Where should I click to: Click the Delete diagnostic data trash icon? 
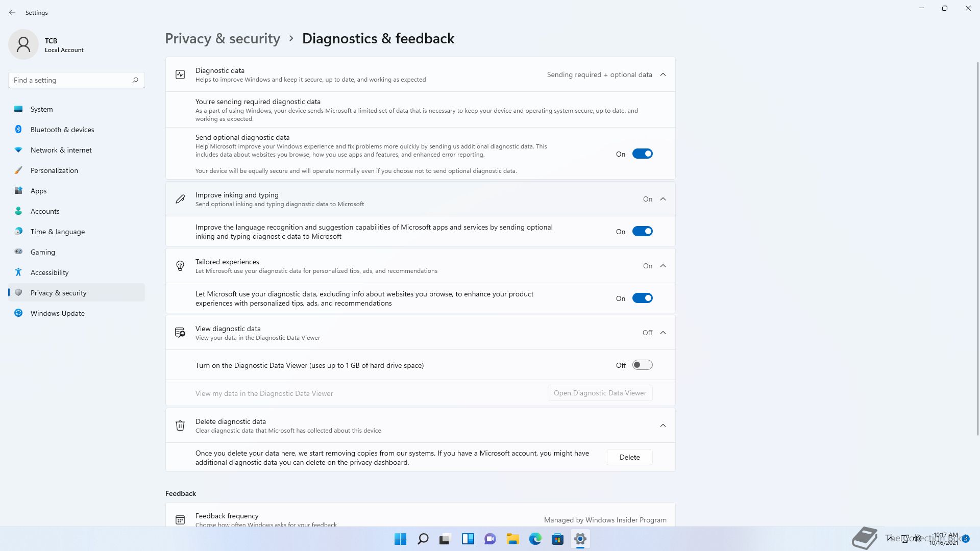pos(180,425)
